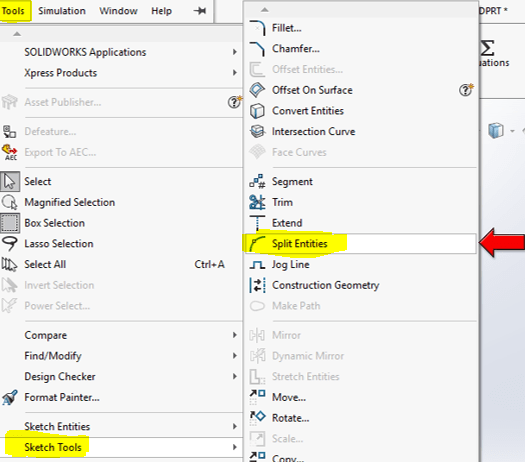The height and width of the screenshot is (463, 525).
Task: Click the Jog Line icon
Action: pos(257,265)
